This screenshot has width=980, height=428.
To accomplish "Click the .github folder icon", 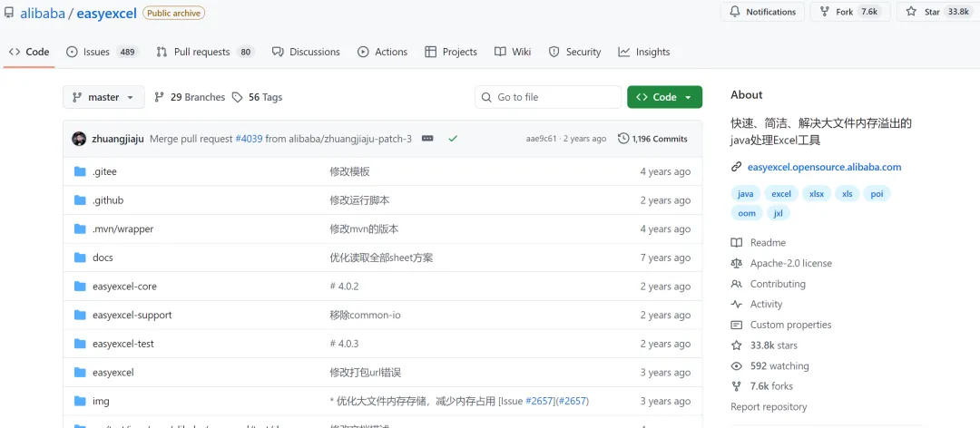I will [x=79, y=200].
